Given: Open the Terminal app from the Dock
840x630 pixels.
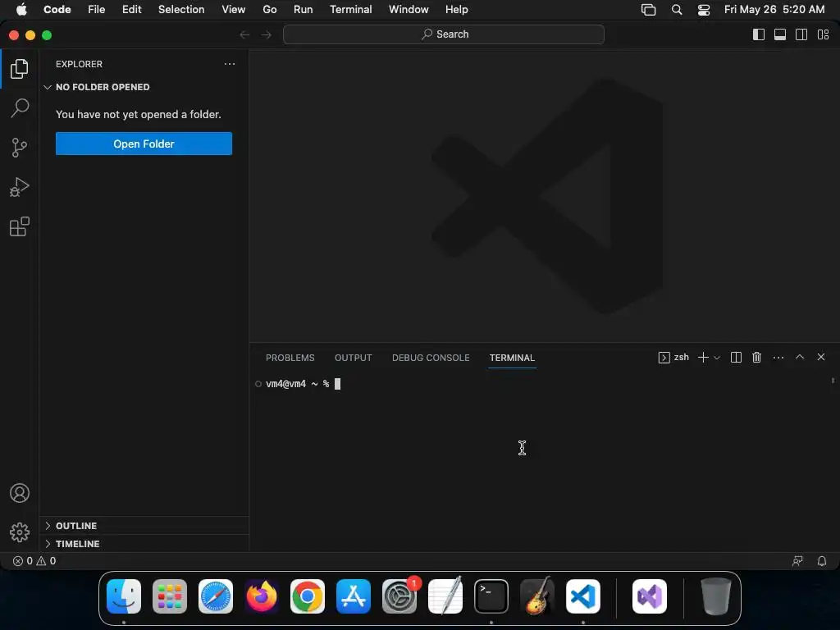Looking at the screenshot, I should 491,596.
